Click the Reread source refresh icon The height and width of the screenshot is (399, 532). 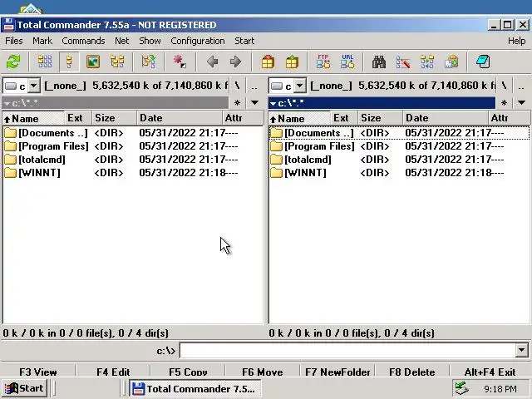13,62
